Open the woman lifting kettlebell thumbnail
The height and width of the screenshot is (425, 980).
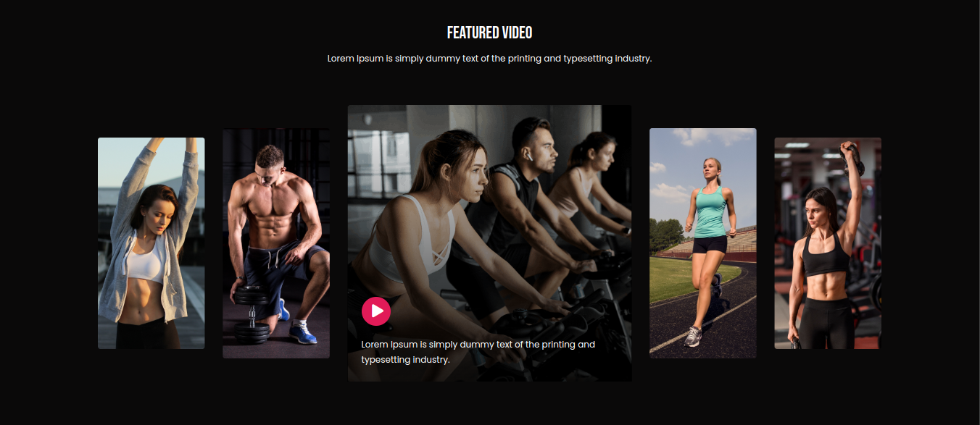[828, 243]
